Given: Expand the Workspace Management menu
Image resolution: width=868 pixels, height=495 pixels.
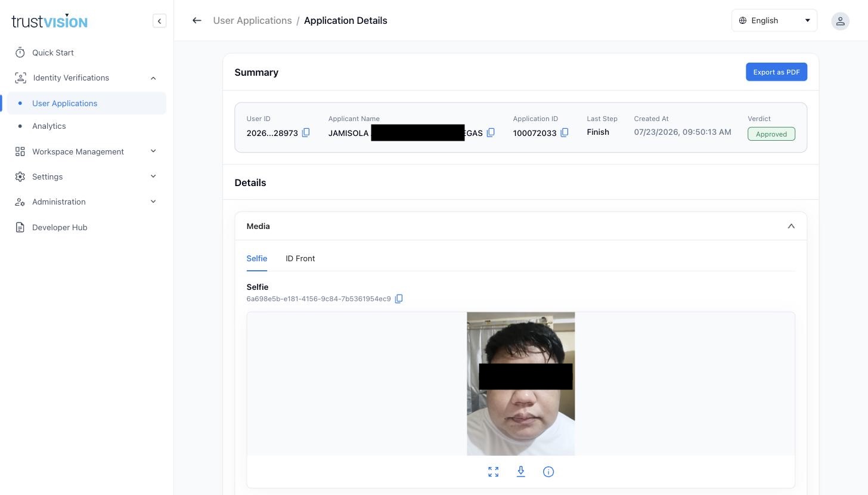Looking at the screenshot, I should (x=153, y=151).
